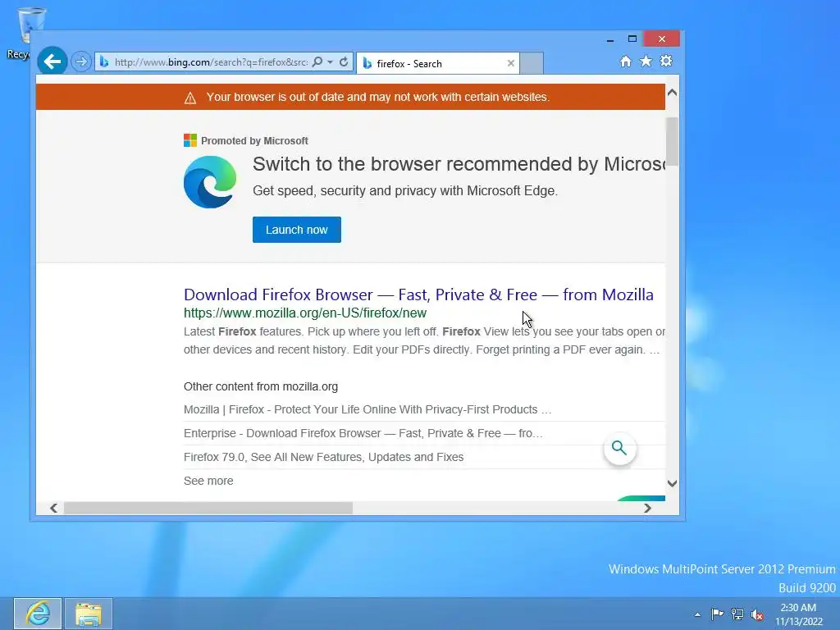840x630 pixels.
Task: Click the warning triangle icon in the banner
Action: tap(190, 98)
